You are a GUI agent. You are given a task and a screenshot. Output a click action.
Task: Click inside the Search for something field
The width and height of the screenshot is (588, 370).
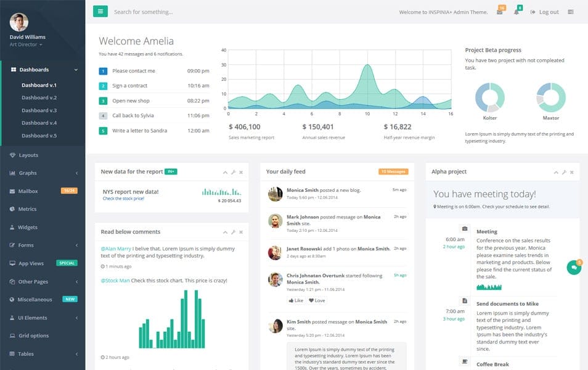click(x=154, y=11)
